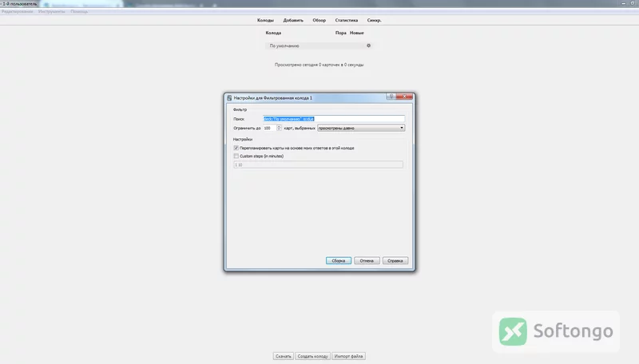Click the Создать колоду button at the bottom
The height and width of the screenshot is (364, 639).
[312, 356]
